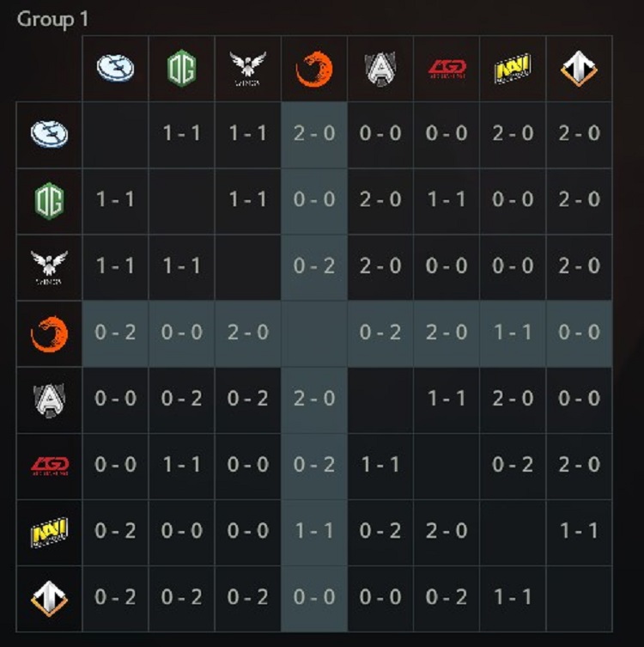Open the 2 - 0 result in EG's row, TNC column
Viewport: 644px width, 647px height.
(x=314, y=134)
